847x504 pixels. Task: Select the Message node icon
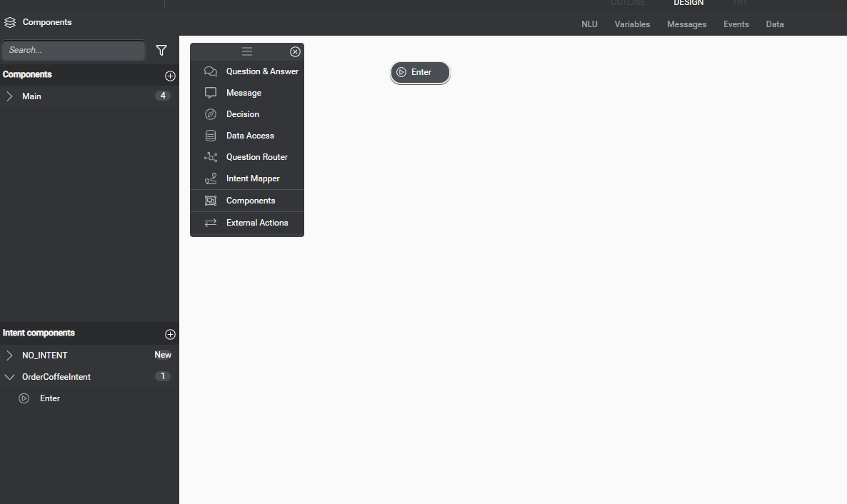coord(211,93)
